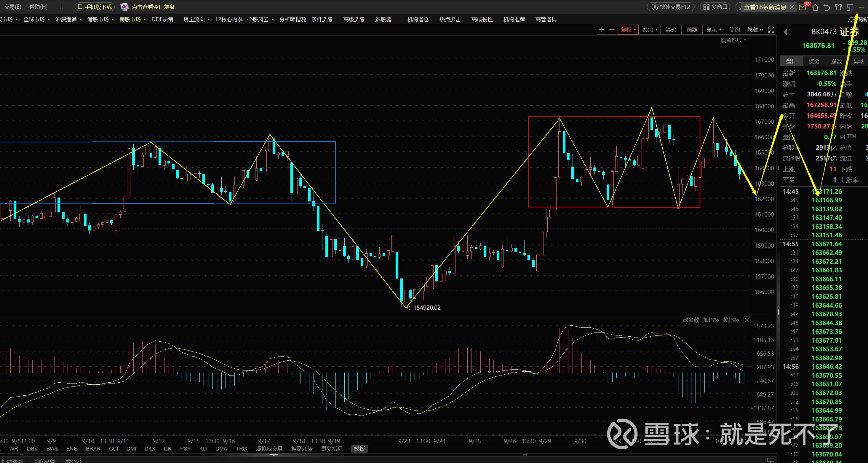Click the undo back arrow icon
Screen dimensions: 868x463
point(827,7)
